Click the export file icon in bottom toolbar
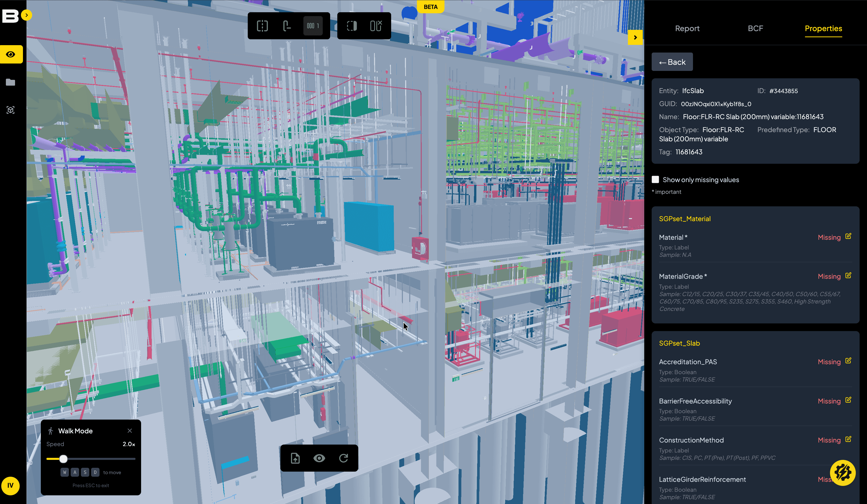This screenshot has height=504, width=867. 295,458
